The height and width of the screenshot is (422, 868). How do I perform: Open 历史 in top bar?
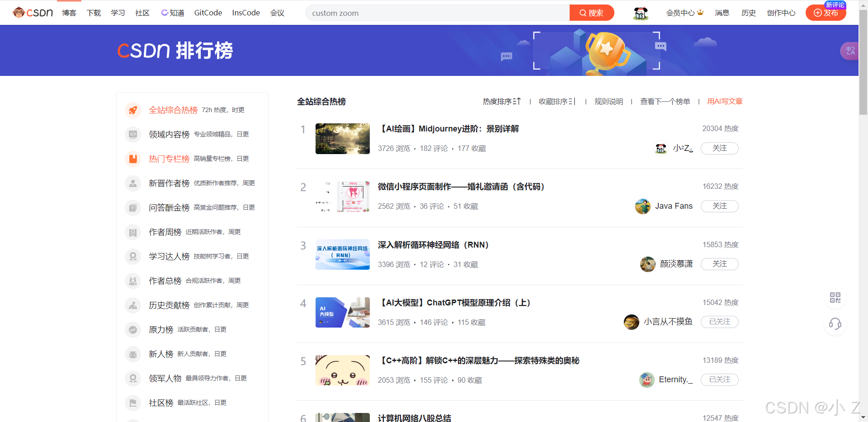[x=749, y=13]
